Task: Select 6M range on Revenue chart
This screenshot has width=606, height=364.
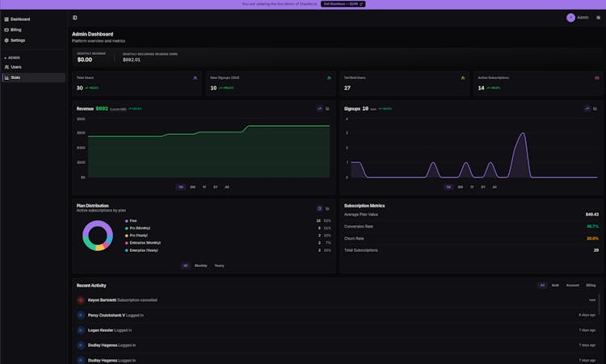Action: point(192,186)
